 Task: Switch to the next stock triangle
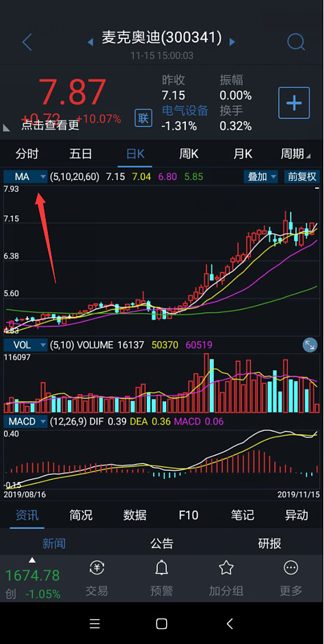pyautogui.click(x=232, y=42)
